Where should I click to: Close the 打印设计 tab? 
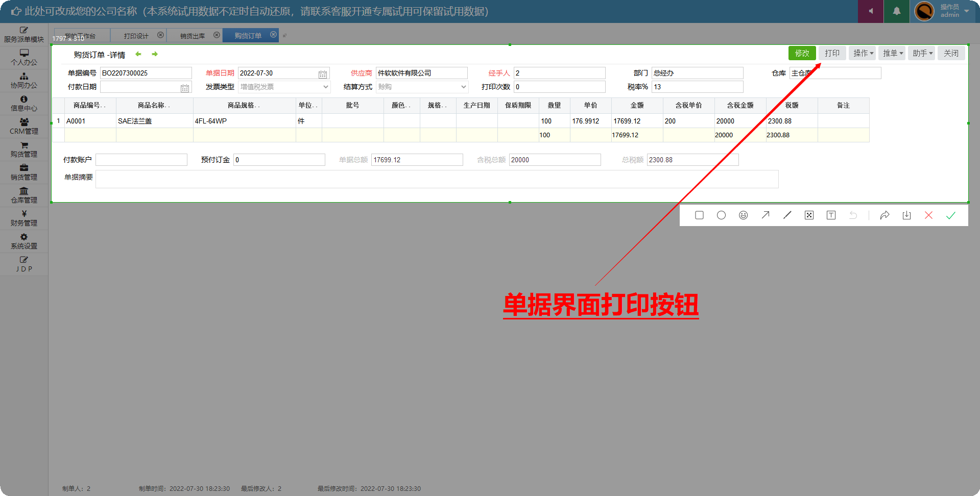160,35
